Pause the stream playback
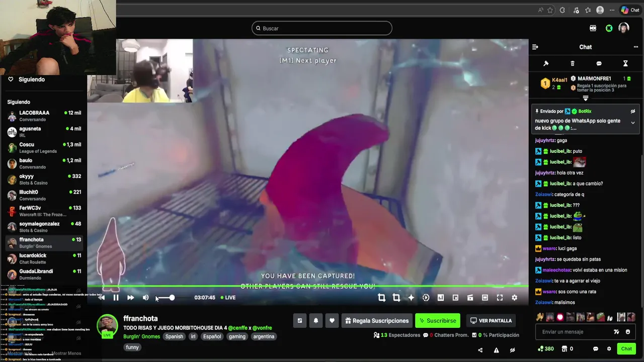 click(x=116, y=298)
